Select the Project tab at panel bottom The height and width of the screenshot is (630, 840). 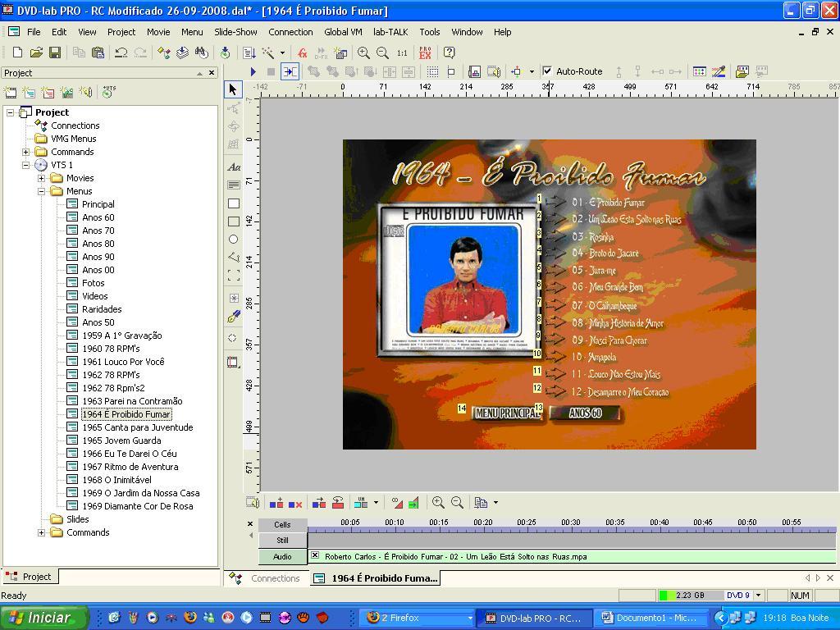[30, 577]
